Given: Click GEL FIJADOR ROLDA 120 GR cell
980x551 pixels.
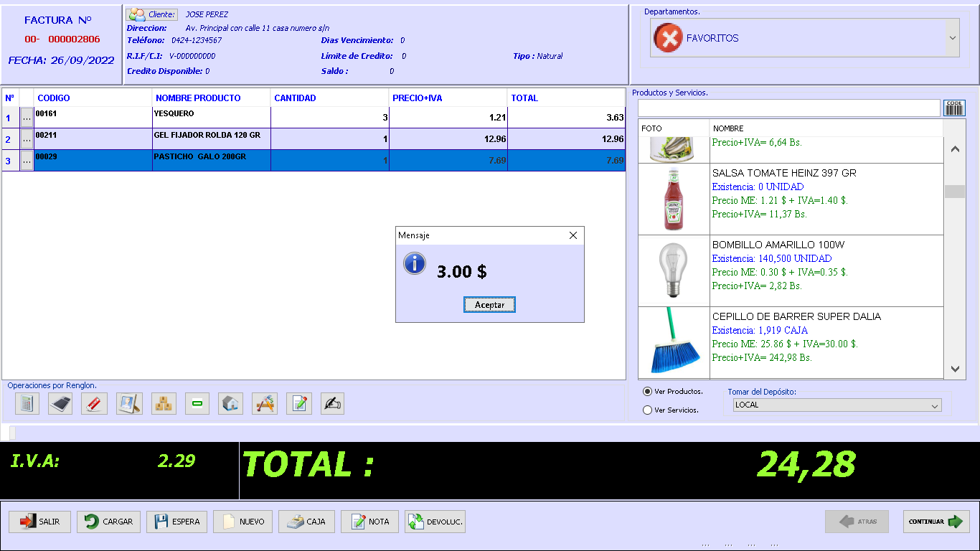Looking at the screenshot, I should pyautogui.click(x=212, y=139).
